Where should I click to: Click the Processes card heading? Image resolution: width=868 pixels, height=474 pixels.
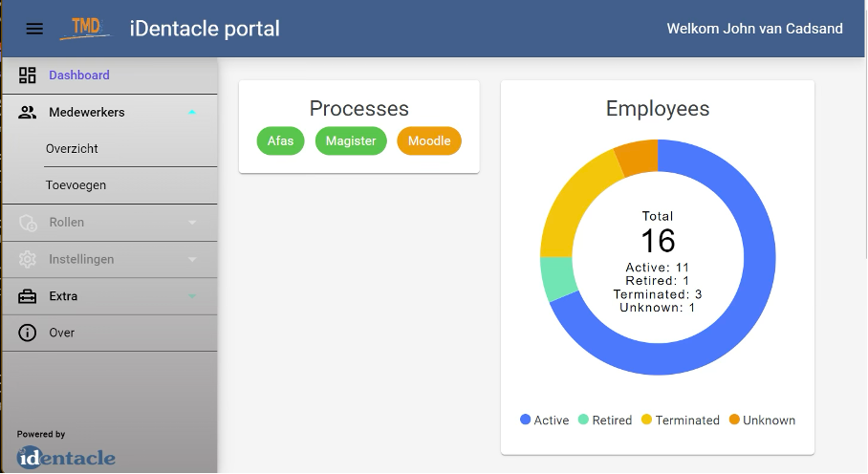358,108
